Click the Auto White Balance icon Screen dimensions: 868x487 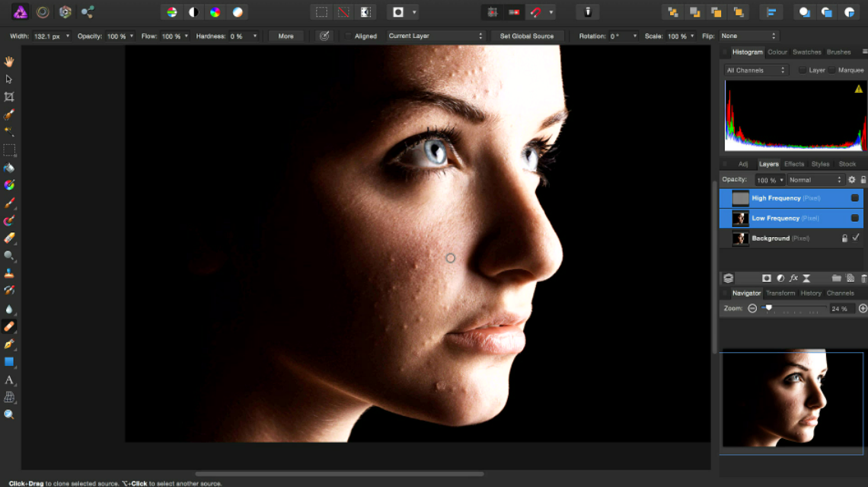(238, 12)
